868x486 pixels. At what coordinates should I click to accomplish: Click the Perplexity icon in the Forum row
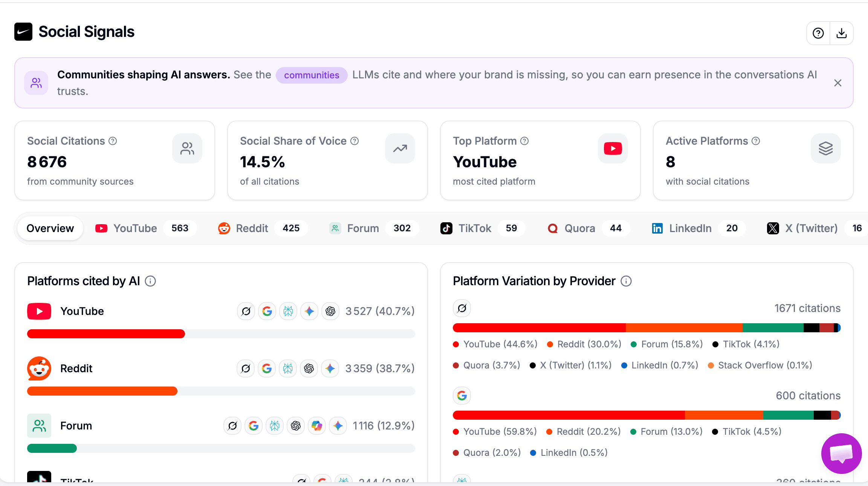(x=275, y=426)
